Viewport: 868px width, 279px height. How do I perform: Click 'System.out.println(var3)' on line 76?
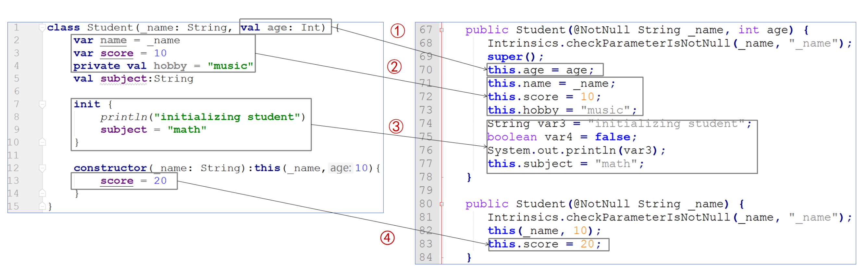(573, 151)
